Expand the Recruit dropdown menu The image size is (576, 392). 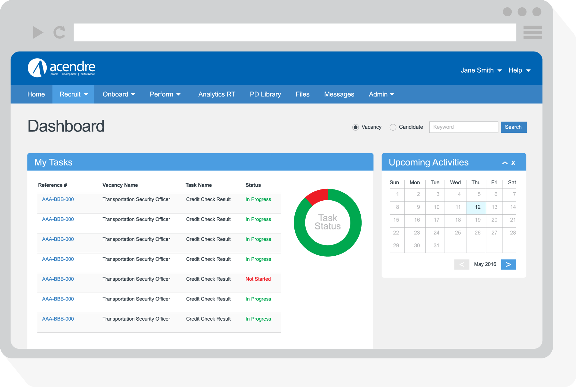coord(73,94)
